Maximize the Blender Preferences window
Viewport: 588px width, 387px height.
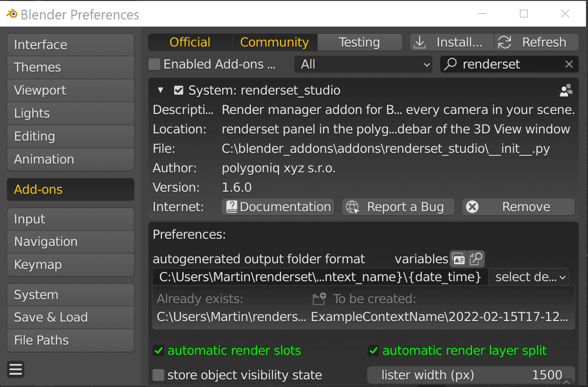coord(524,14)
